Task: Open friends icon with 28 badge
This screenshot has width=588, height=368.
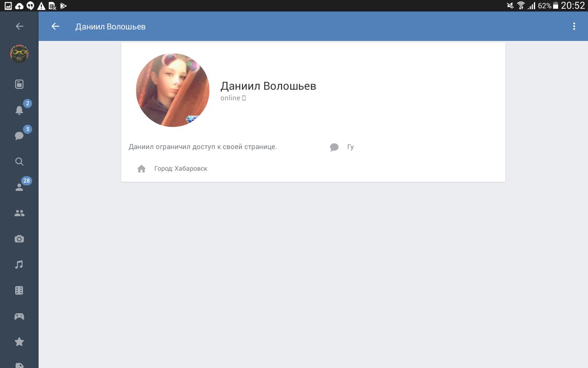Action: click(19, 187)
